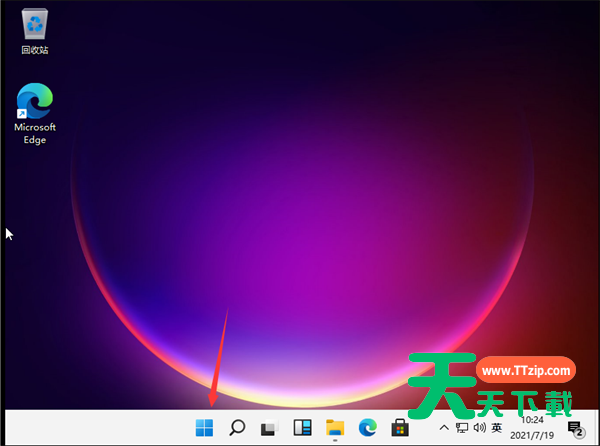Click the network icon in system tray
Screen dimensions: 600x446
461,428
